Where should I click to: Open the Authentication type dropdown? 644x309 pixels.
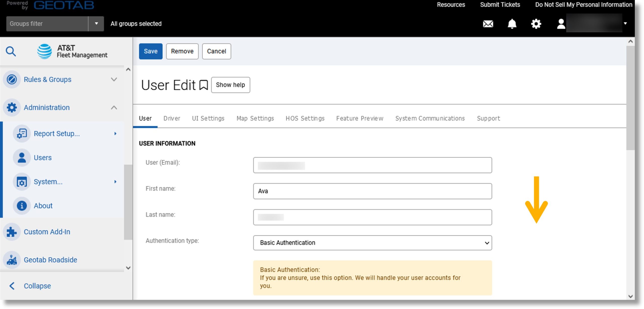click(372, 243)
